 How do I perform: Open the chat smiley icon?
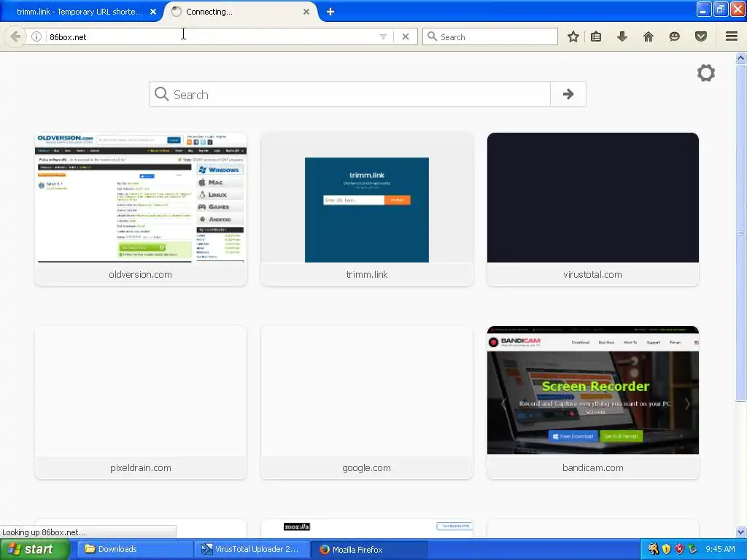(x=675, y=36)
